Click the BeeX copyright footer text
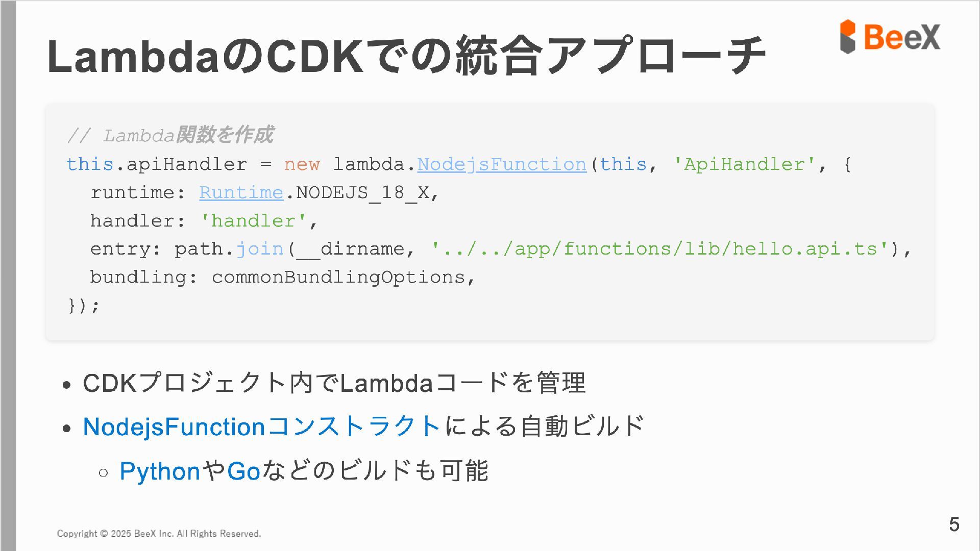The height and width of the screenshot is (551, 980). (159, 534)
